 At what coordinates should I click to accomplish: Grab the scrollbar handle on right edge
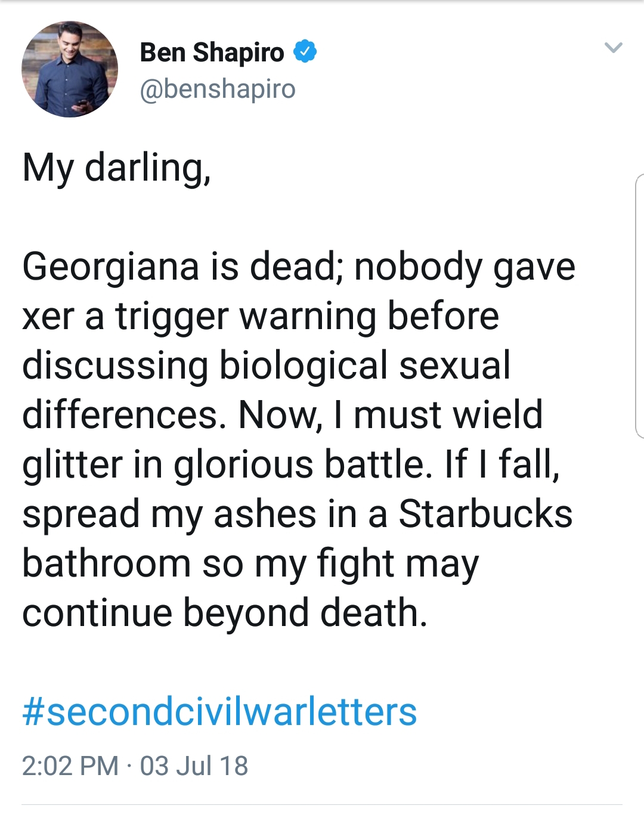pyautogui.click(x=640, y=306)
